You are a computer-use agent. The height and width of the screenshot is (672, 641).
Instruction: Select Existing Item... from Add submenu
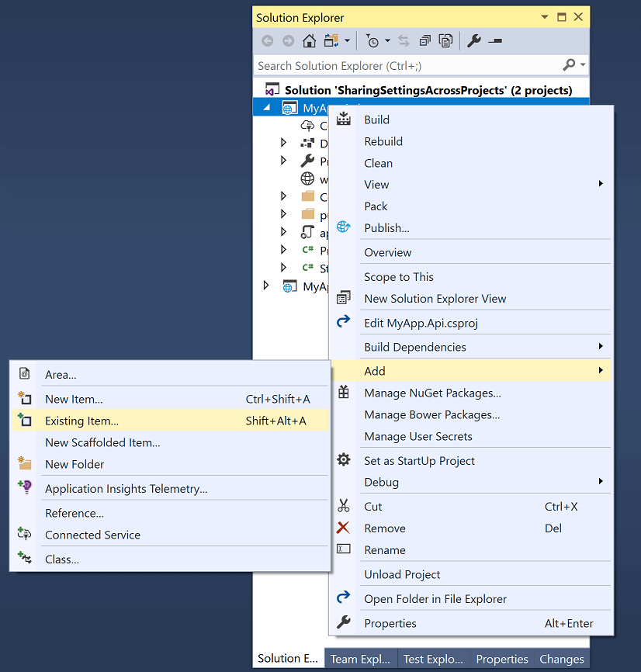(x=169, y=421)
